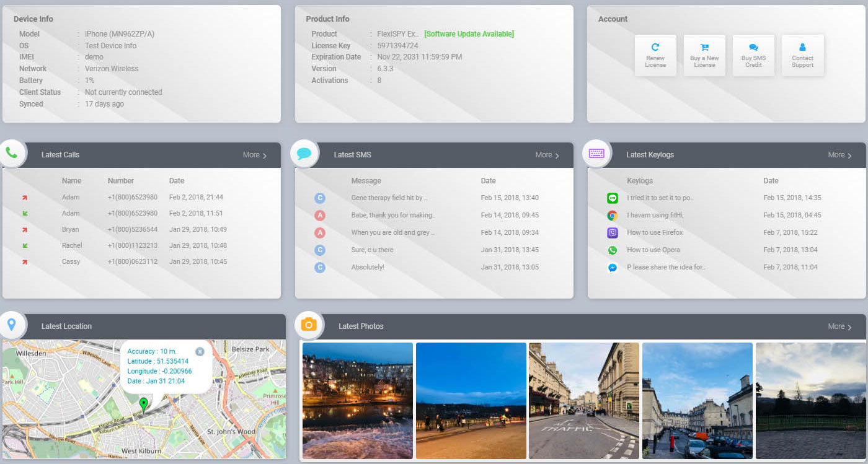Screen dimensions: 868x464
Task: Click the keyboard icon on Latest Keylogs panel
Action: 596,154
